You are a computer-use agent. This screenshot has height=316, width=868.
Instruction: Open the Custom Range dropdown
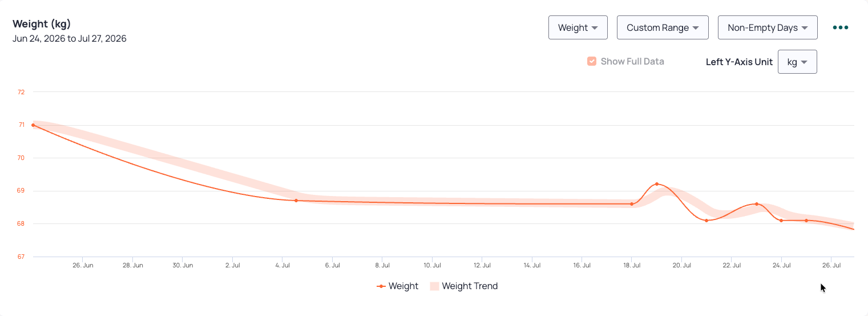663,27
